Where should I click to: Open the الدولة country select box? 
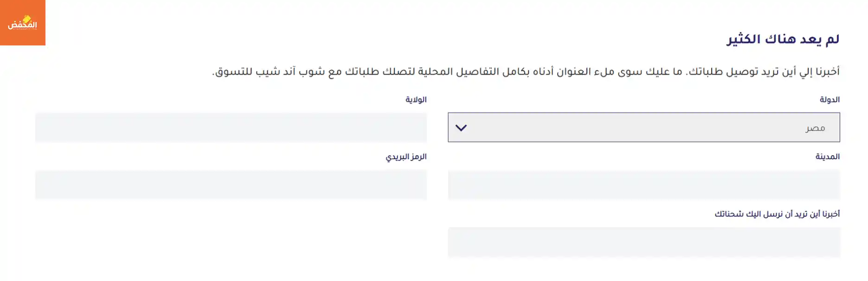point(643,128)
